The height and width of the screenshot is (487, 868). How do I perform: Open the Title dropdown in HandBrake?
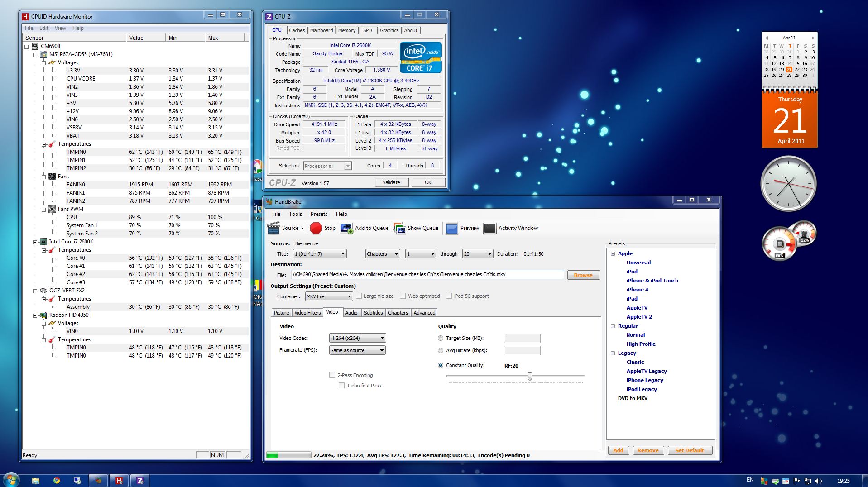click(320, 254)
